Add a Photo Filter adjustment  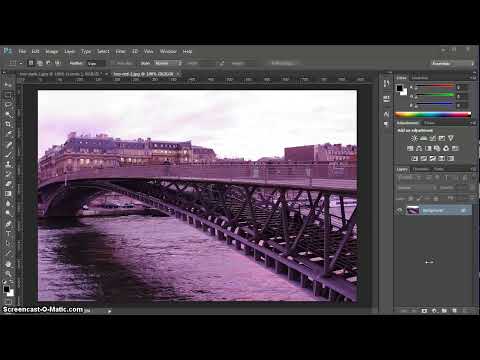[x=437, y=148]
